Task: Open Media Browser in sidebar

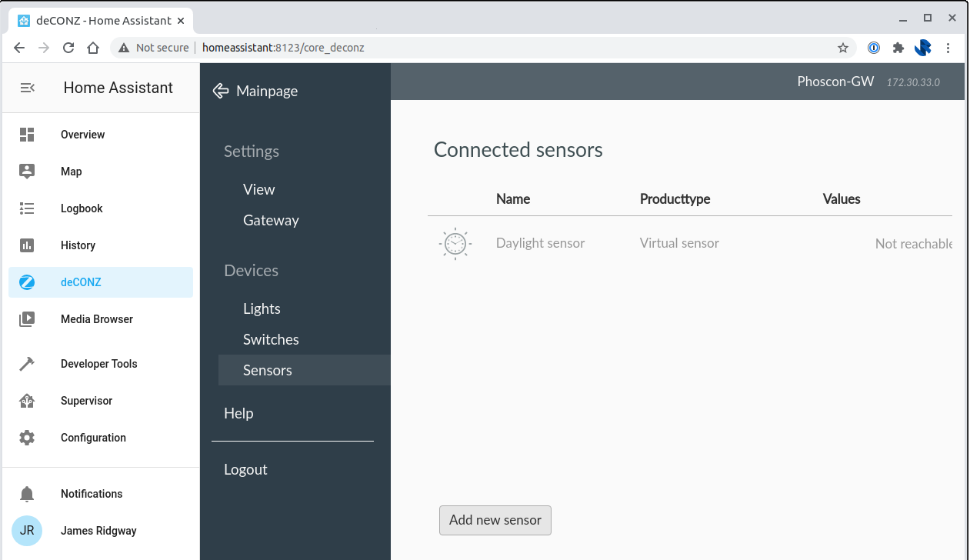Action: coord(101,319)
